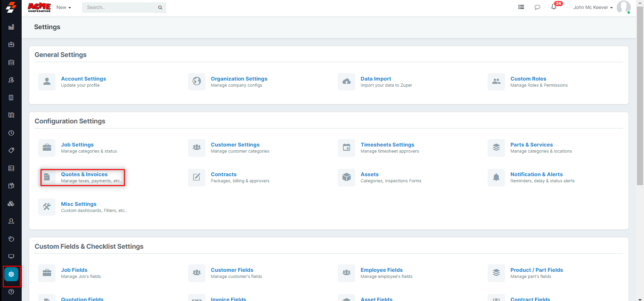This screenshot has height=301, width=644.
Task: Expand the New dropdown menu
Action: coord(64,8)
